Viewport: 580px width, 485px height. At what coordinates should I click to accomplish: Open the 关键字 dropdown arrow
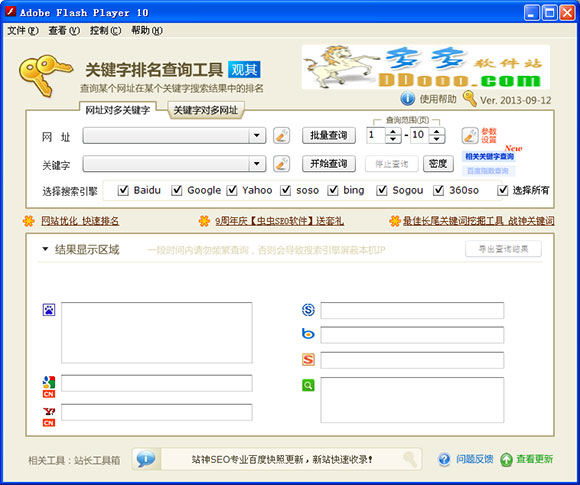pyautogui.click(x=257, y=164)
